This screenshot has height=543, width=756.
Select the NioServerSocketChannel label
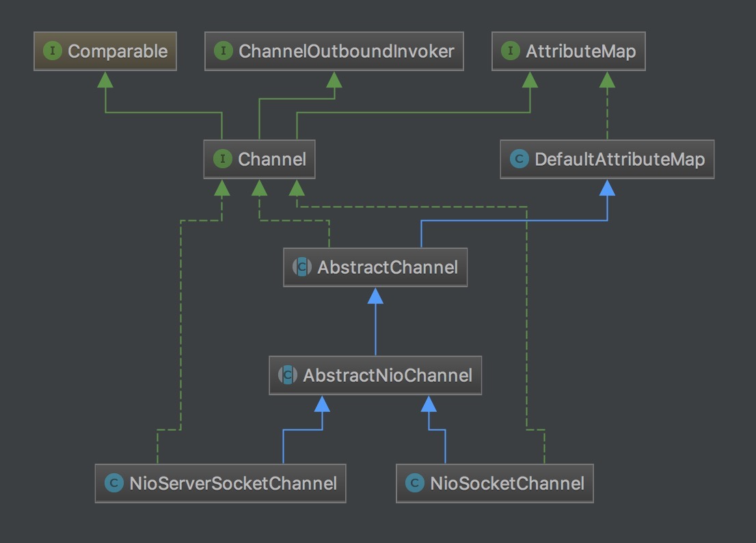coord(233,484)
